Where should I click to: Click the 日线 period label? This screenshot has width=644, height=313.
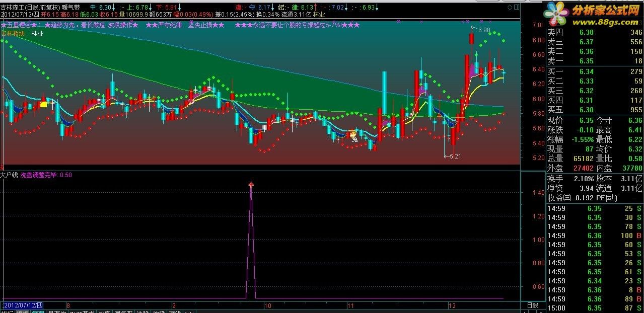pyautogui.click(x=533, y=305)
